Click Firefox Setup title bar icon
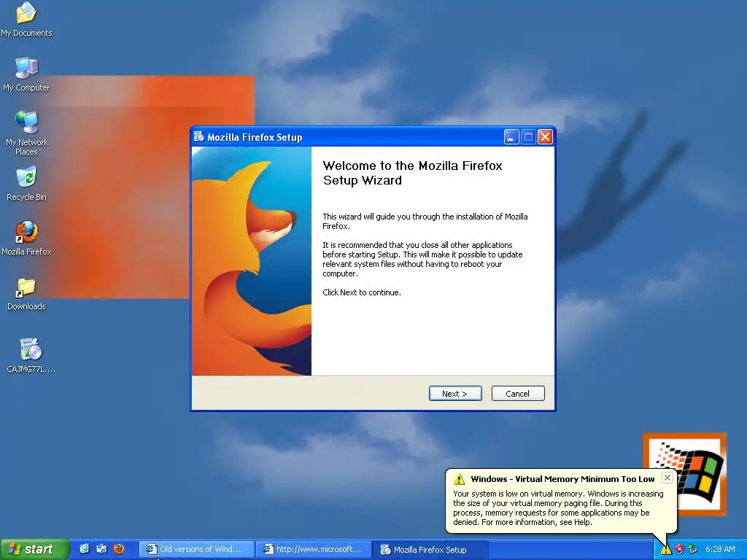Screen dimensions: 747x560 (x=198, y=137)
